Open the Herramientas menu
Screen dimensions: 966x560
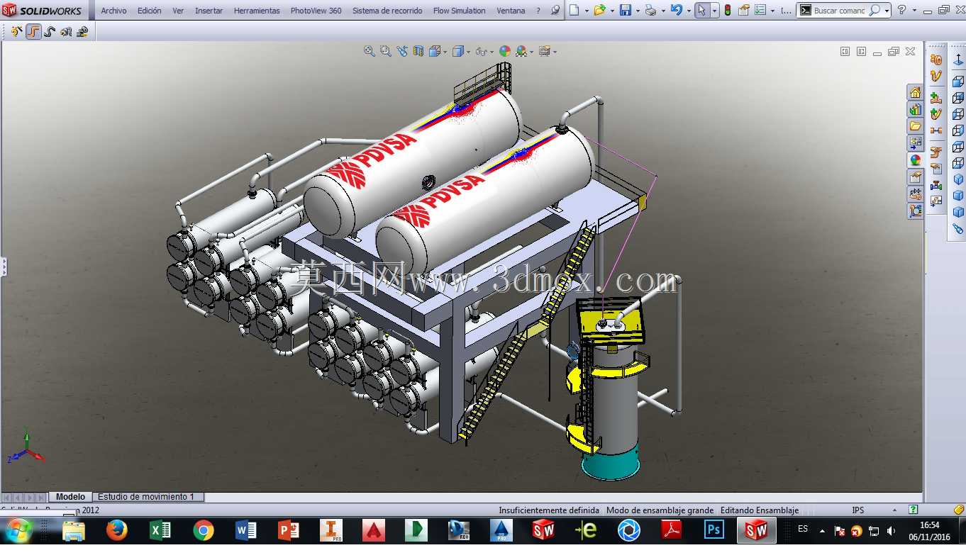click(x=257, y=11)
